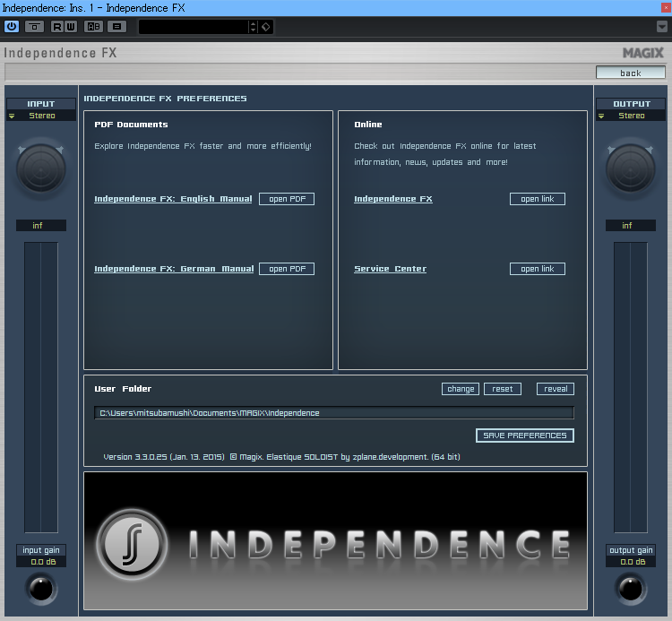Image resolution: width=672 pixels, height=621 pixels.
Task: Click the diamond preset browser icon
Action: tap(266, 27)
